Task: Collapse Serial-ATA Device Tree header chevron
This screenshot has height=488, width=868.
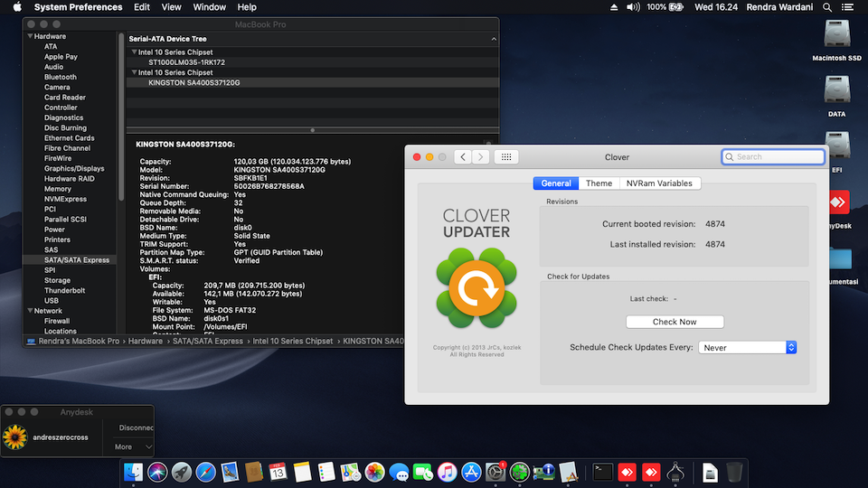Action: pyautogui.click(x=494, y=39)
